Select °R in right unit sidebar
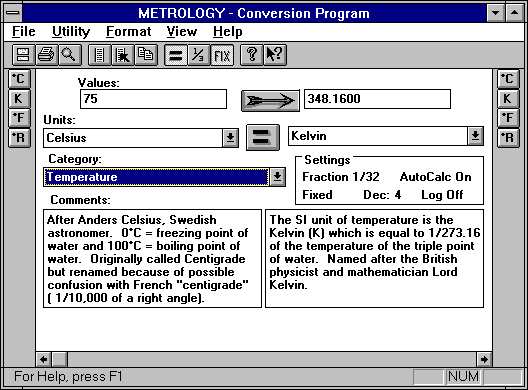Image resolution: width=528 pixels, height=390 pixels. [508, 138]
